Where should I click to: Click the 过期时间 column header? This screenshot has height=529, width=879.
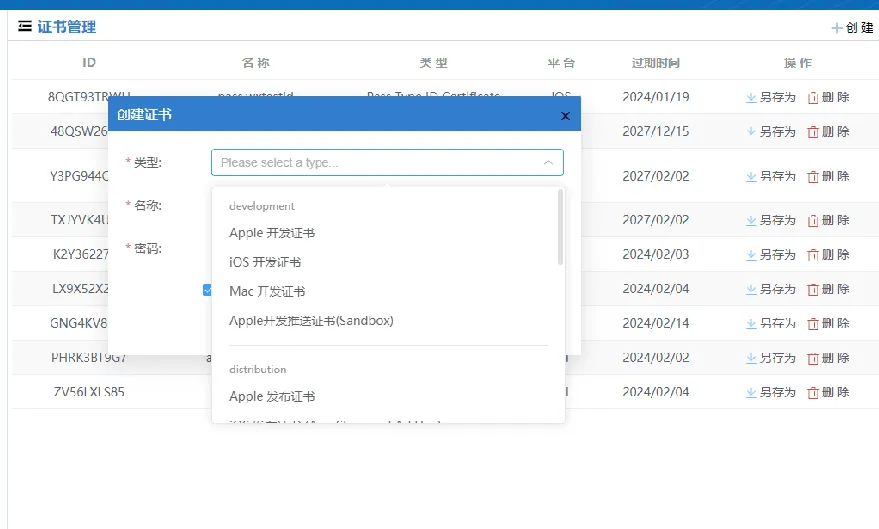(655, 63)
